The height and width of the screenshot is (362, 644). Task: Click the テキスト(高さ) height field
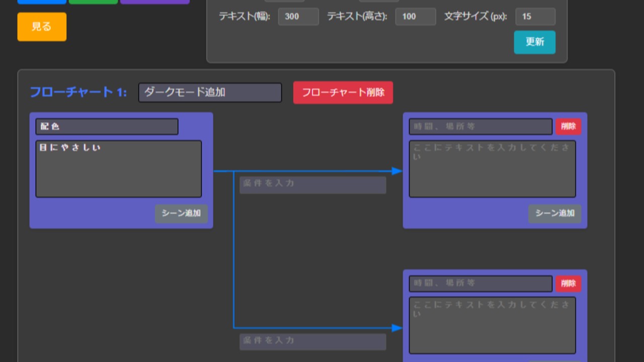coord(416,17)
